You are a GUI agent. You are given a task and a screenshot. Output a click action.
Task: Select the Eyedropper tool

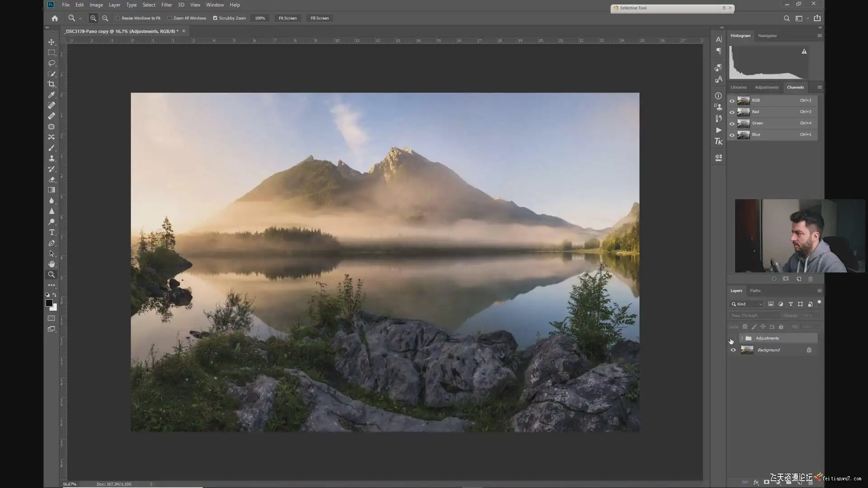point(52,95)
